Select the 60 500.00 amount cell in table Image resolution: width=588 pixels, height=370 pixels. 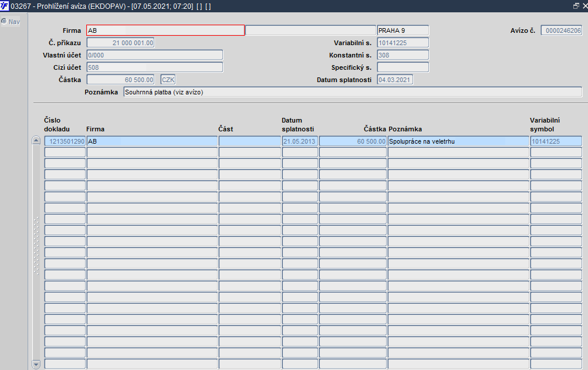353,141
